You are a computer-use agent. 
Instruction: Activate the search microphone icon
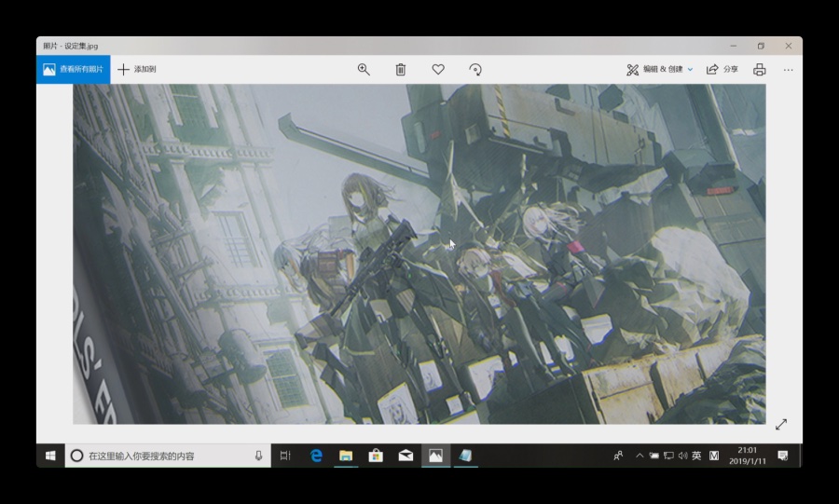click(258, 456)
